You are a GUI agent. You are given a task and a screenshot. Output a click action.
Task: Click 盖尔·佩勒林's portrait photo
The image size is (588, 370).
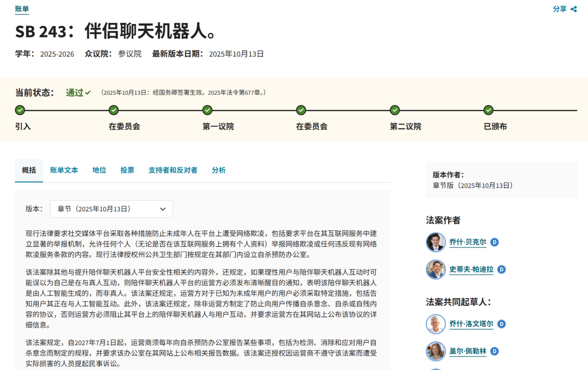click(x=436, y=351)
